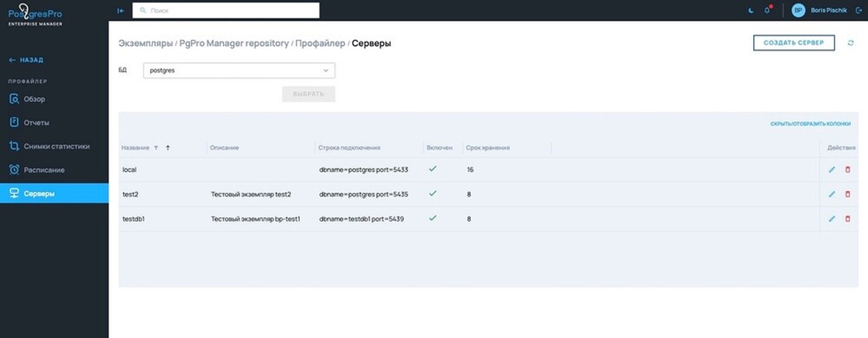The height and width of the screenshot is (338, 868).
Task: Go back with the Назад link
Action: point(26,60)
